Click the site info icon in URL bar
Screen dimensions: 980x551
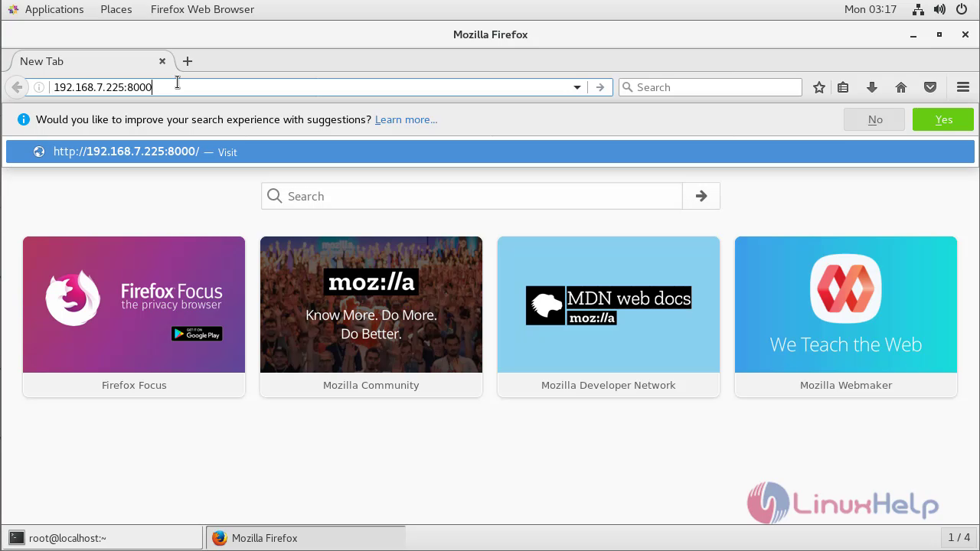(39, 87)
